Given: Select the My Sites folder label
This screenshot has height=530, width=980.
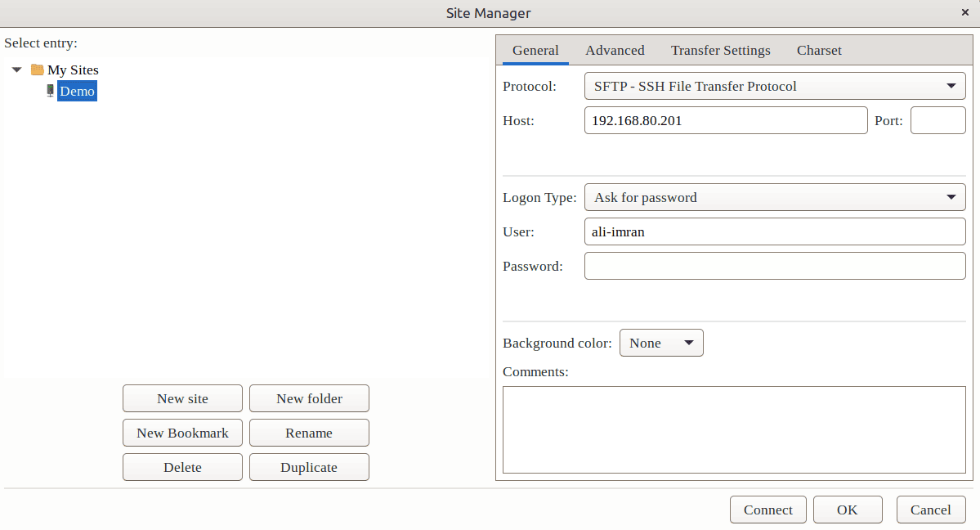Looking at the screenshot, I should (73, 70).
